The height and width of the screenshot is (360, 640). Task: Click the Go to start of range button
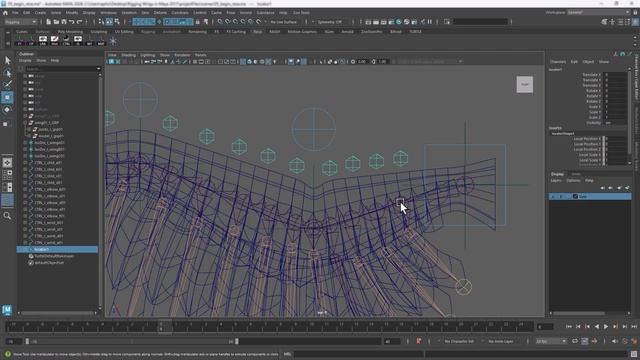[x=569, y=327]
